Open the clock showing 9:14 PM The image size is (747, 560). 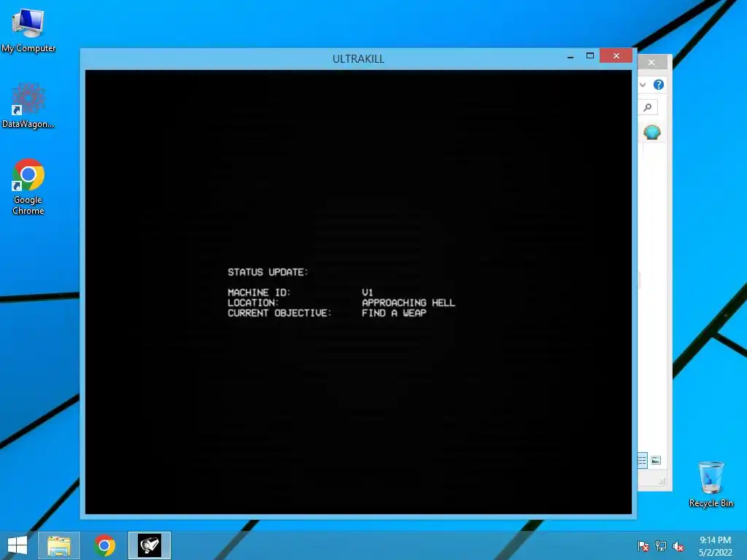tap(715, 546)
